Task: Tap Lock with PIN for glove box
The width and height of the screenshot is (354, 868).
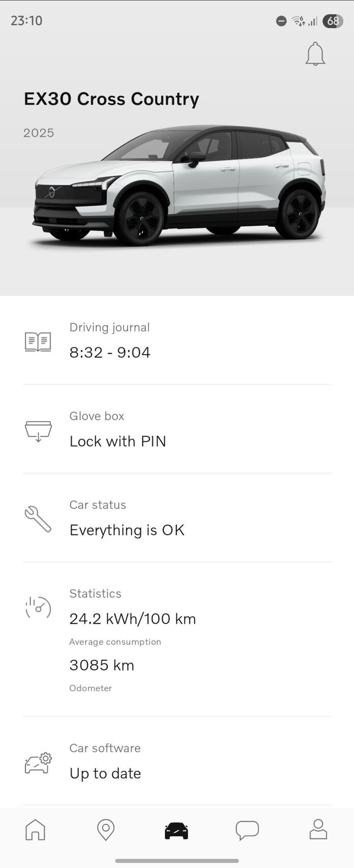Action: (x=118, y=441)
